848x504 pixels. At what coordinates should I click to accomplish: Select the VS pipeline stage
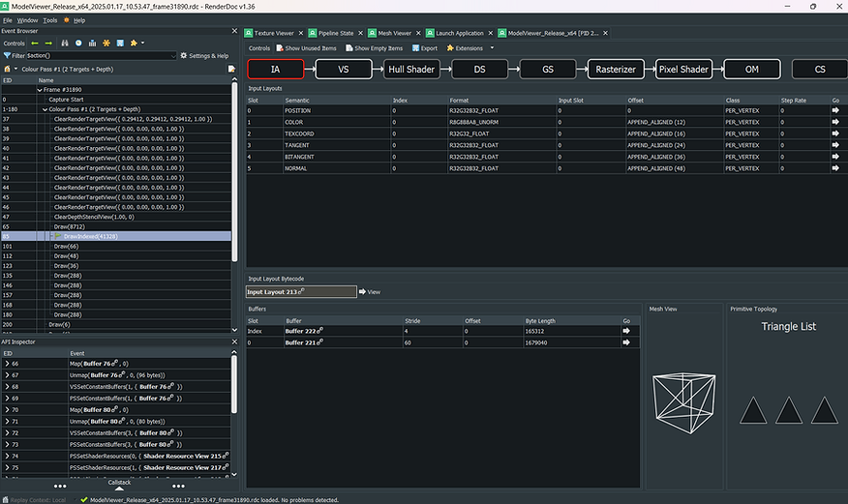click(344, 69)
